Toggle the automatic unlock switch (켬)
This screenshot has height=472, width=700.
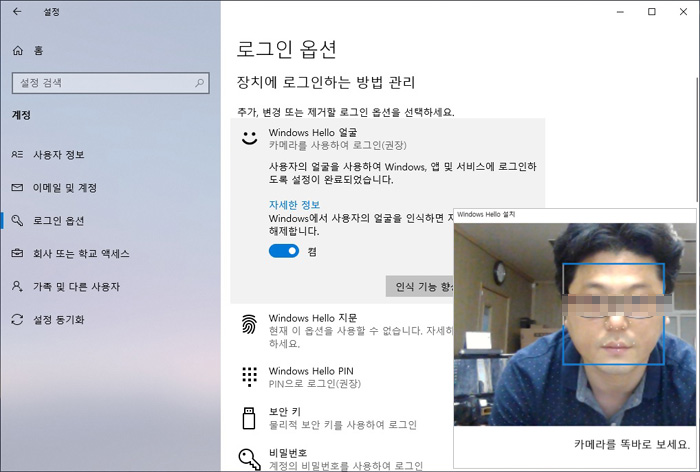(284, 251)
